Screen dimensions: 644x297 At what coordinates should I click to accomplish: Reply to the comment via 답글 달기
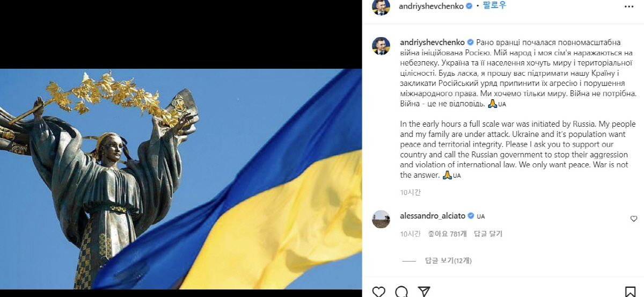tap(488, 234)
